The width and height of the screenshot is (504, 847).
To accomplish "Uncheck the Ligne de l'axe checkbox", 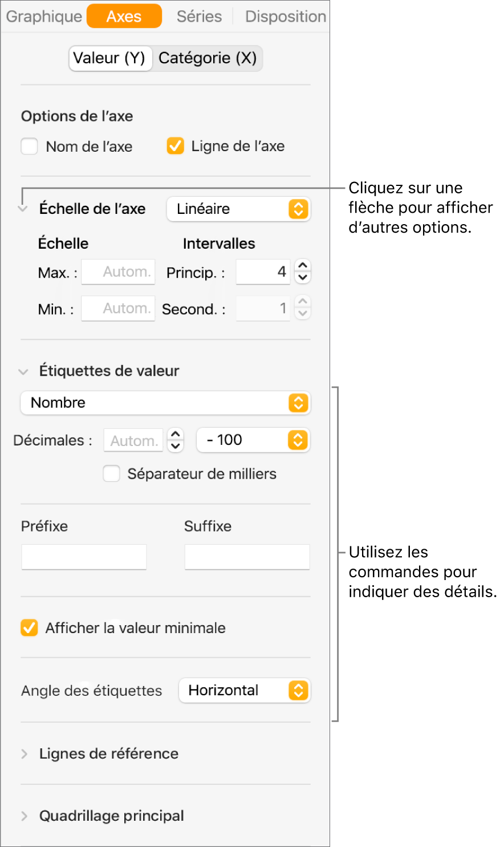I will point(175,147).
